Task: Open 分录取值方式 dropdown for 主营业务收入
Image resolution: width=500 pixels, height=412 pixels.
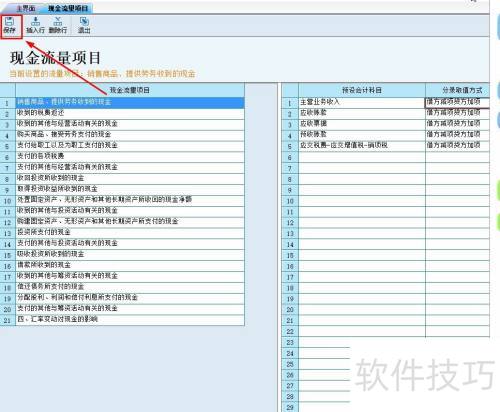Action: [x=457, y=102]
